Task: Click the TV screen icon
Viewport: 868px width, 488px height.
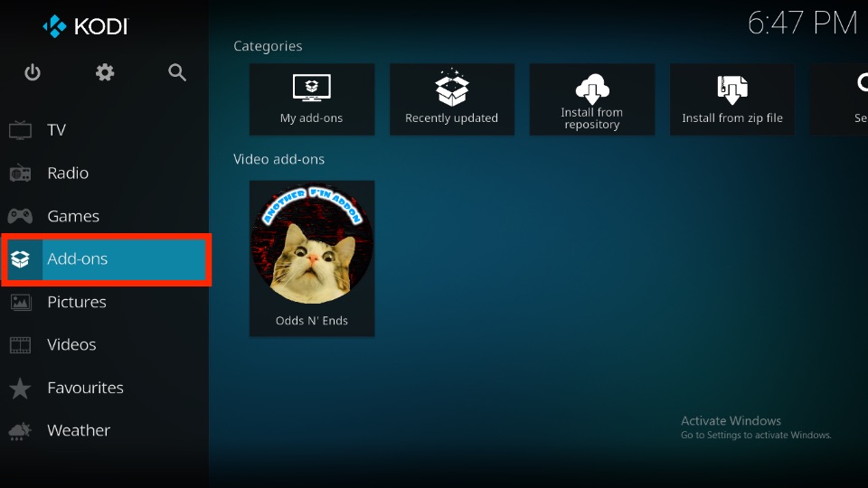Action: 21,130
